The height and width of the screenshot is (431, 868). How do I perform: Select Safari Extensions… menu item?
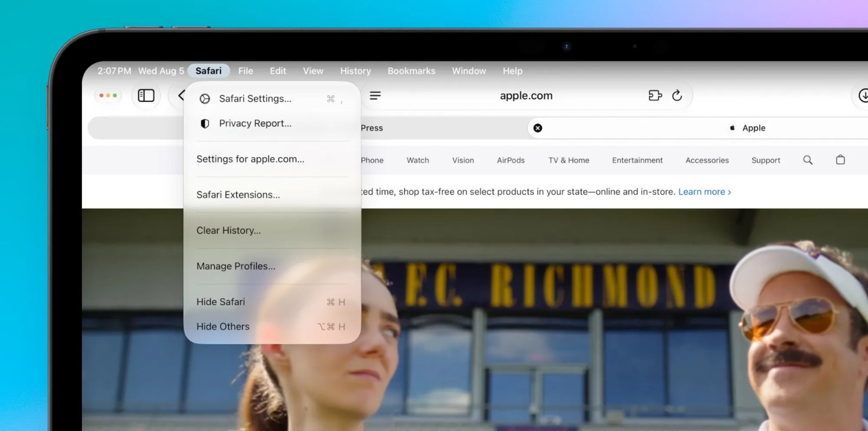[272, 195]
